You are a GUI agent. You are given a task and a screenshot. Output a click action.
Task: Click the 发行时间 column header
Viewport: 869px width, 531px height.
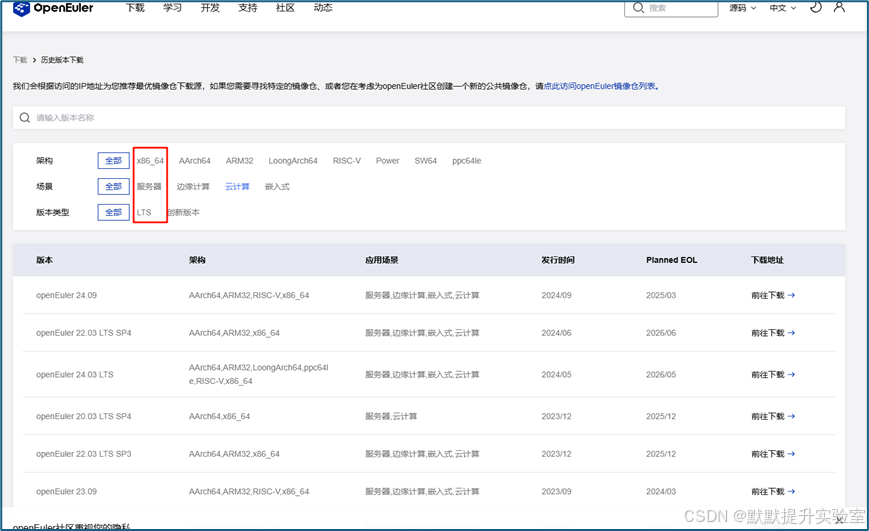(558, 260)
